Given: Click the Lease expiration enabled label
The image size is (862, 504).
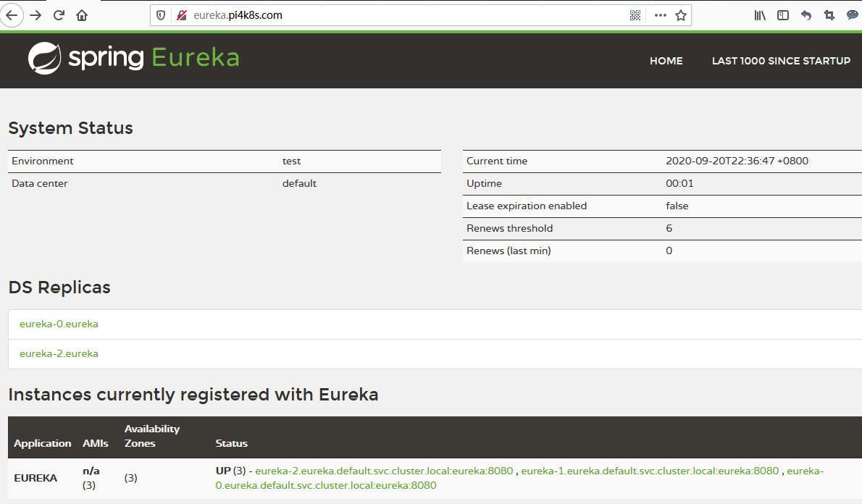Looking at the screenshot, I should point(527,206).
